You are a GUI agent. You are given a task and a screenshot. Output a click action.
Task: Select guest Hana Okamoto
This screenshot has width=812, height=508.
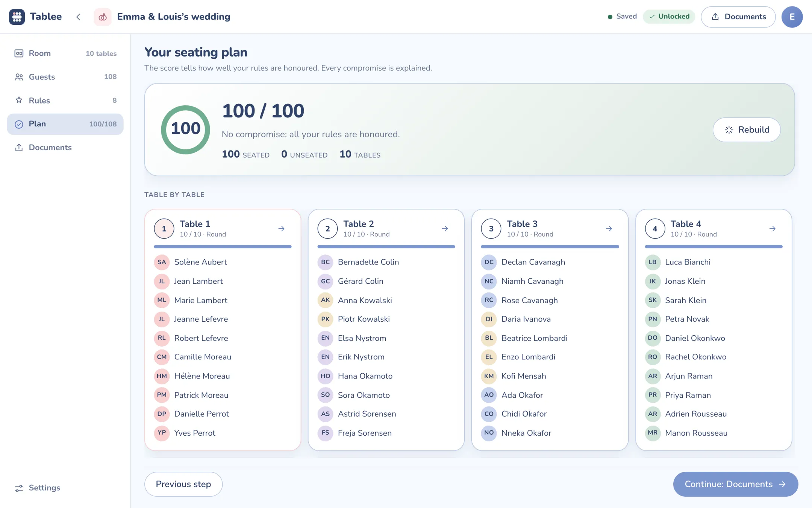click(x=386, y=376)
